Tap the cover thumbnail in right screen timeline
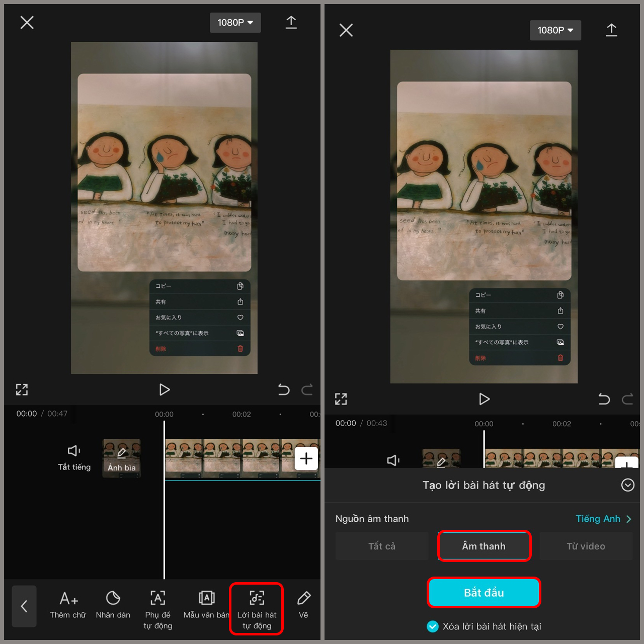This screenshot has width=644, height=644. (441, 458)
